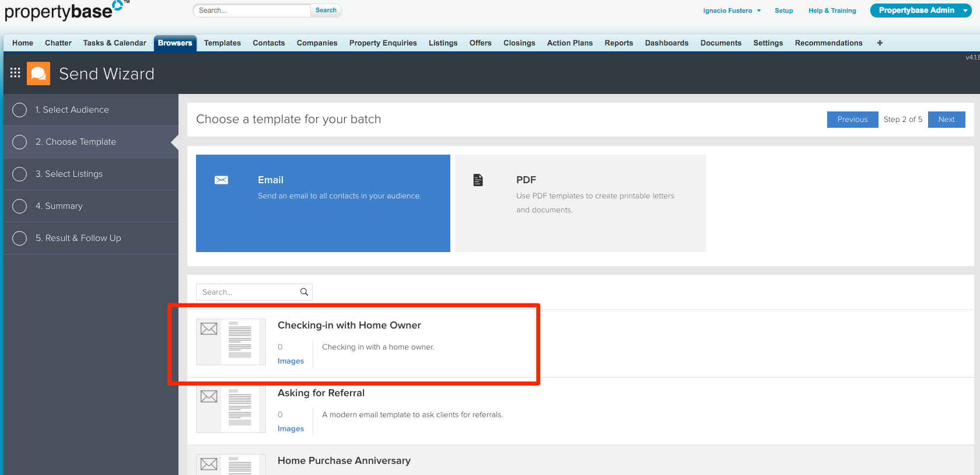Viewport: 980px width, 475px height.
Task: Open the Home tab
Action: (23, 43)
